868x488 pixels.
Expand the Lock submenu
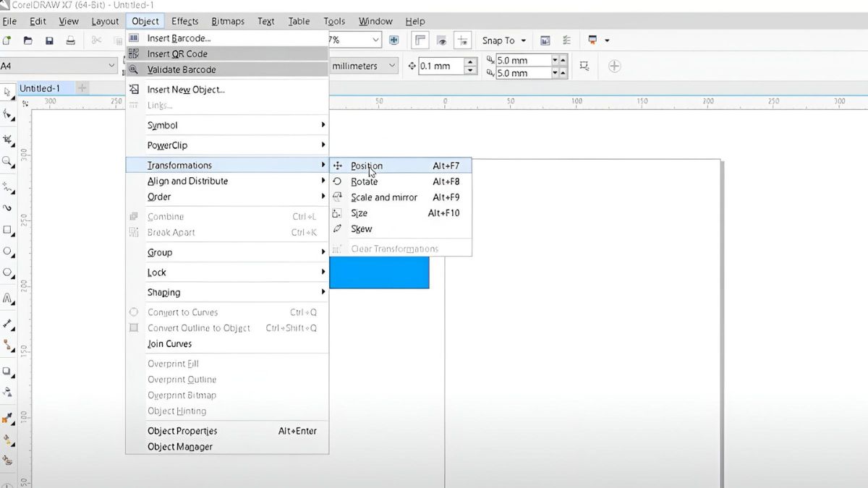pyautogui.click(x=227, y=273)
